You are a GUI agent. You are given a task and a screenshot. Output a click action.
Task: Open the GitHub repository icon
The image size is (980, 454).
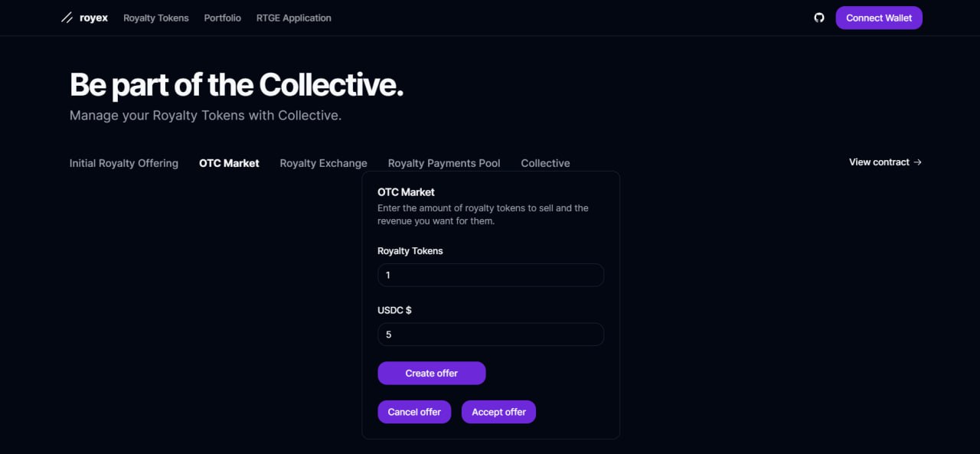click(819, 18)
